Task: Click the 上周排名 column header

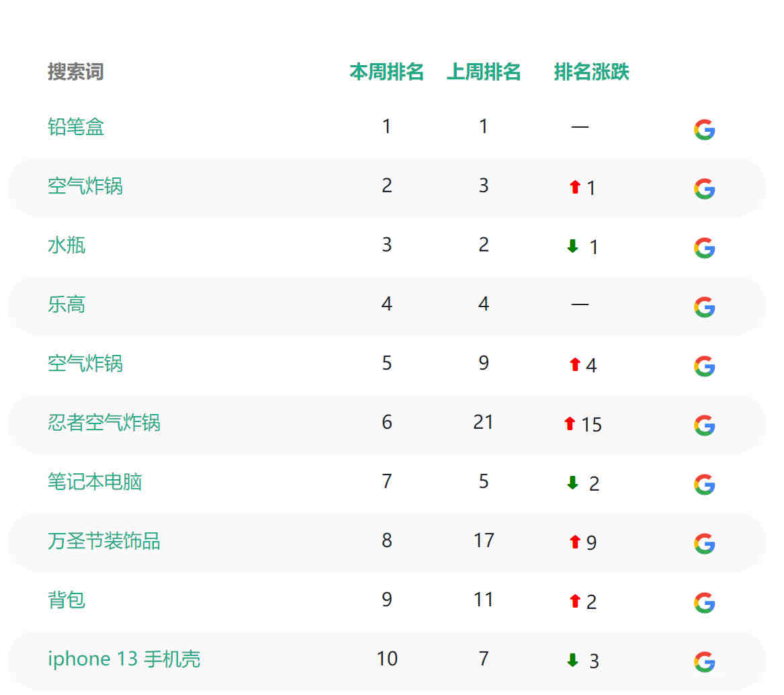Action: (484, 71)
